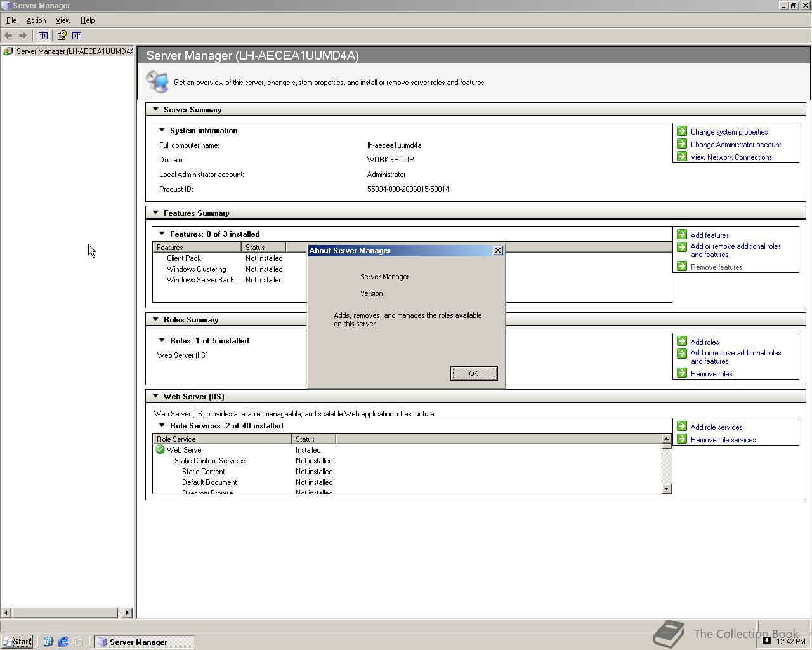Collapse the Roles Summary section
This screenshot has width=812, height=650.
pos(155,319)
